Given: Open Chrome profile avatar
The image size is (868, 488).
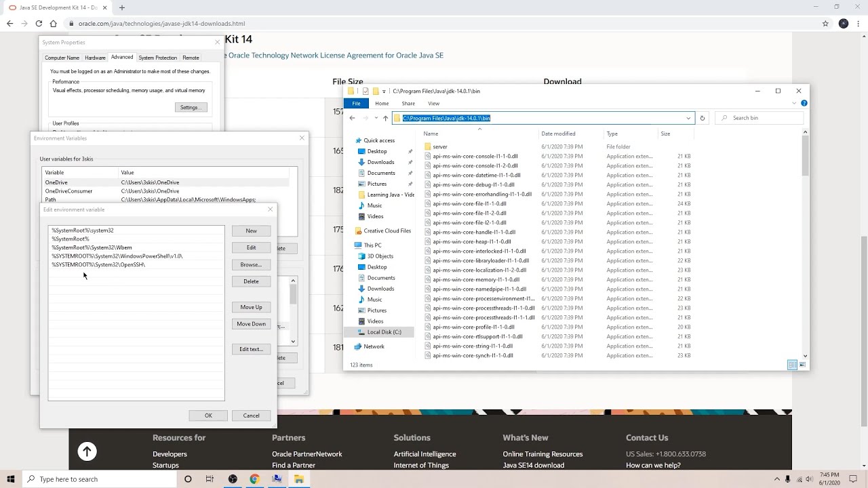Looking at the screenshot, I should tap(844, 23).
